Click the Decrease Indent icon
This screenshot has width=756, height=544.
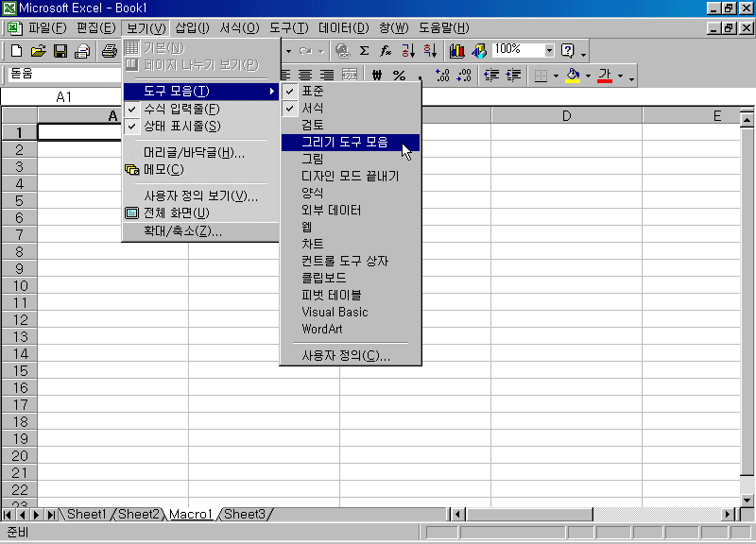pos(491,76)
